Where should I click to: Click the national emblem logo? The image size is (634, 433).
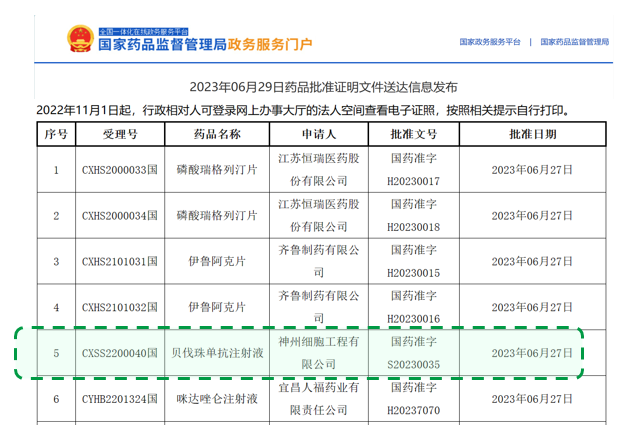point(80,39)
